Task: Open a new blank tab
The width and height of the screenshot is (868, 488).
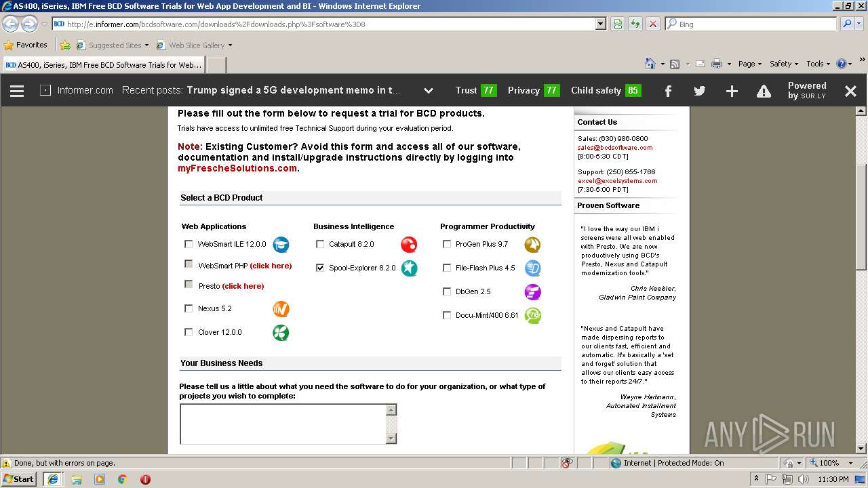Action: 216,65
